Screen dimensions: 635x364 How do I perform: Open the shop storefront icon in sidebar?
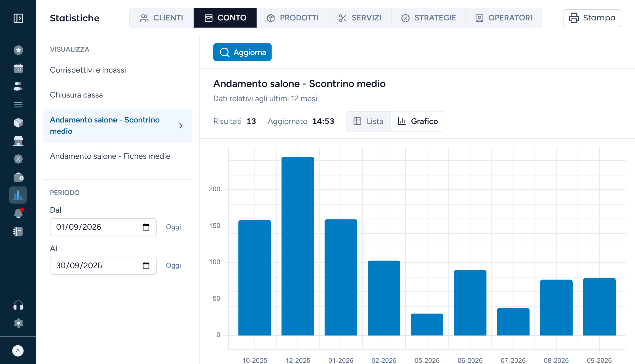[18, 141]
